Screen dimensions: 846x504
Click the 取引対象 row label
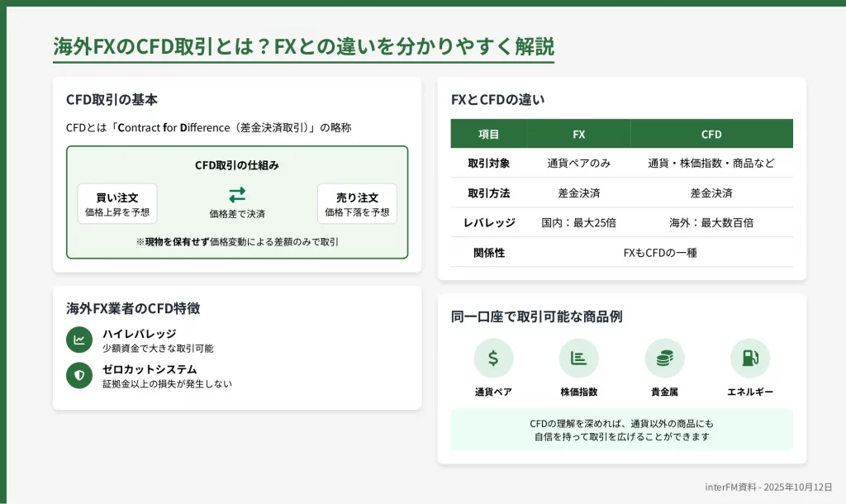pos(489,164)
